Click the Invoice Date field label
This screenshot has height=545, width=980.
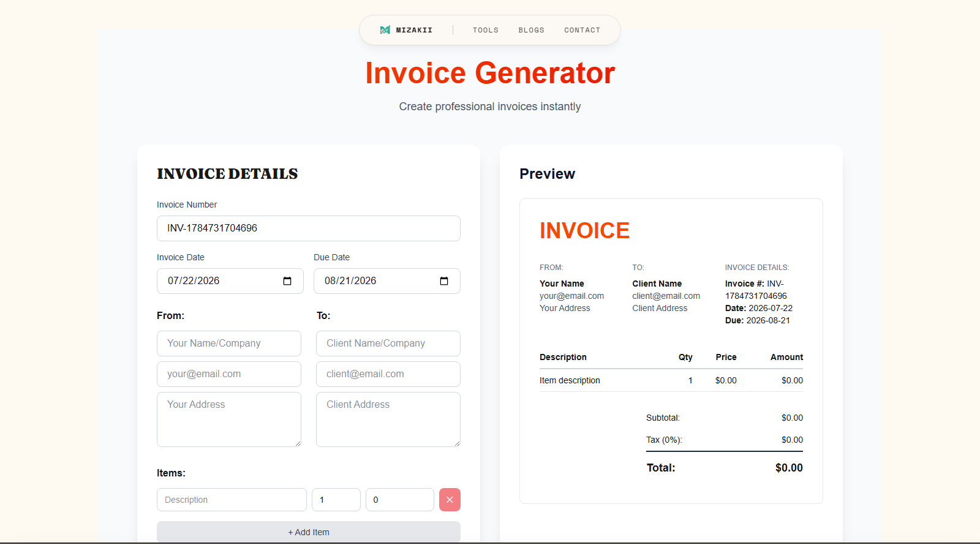click(x=181, y=257)
